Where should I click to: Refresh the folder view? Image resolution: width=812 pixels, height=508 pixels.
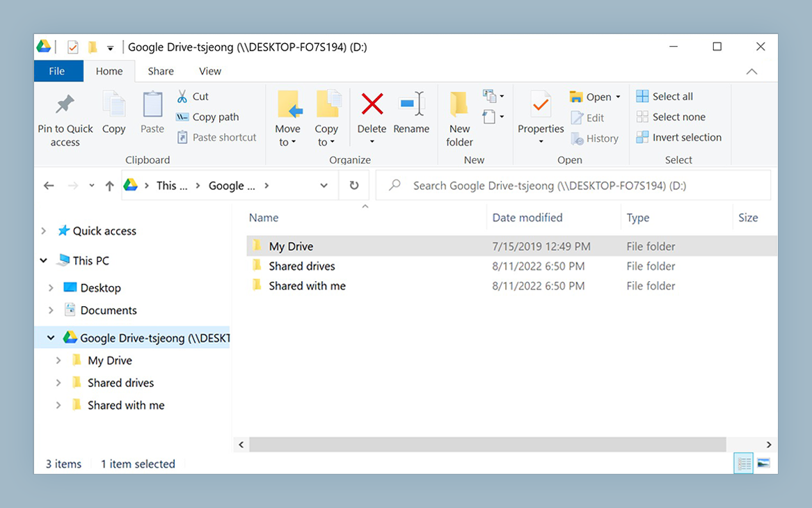(x=354, y=185)
